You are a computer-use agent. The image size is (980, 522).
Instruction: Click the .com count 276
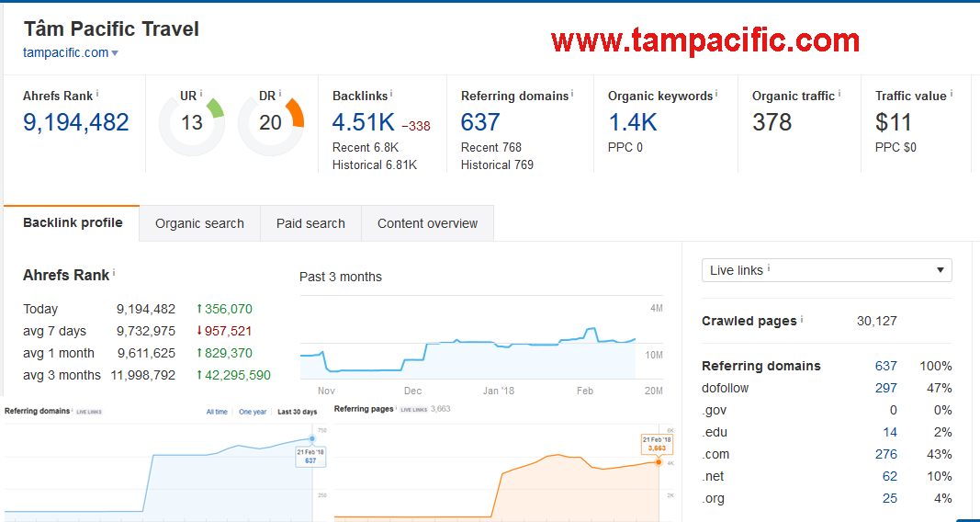coord(885,455)
